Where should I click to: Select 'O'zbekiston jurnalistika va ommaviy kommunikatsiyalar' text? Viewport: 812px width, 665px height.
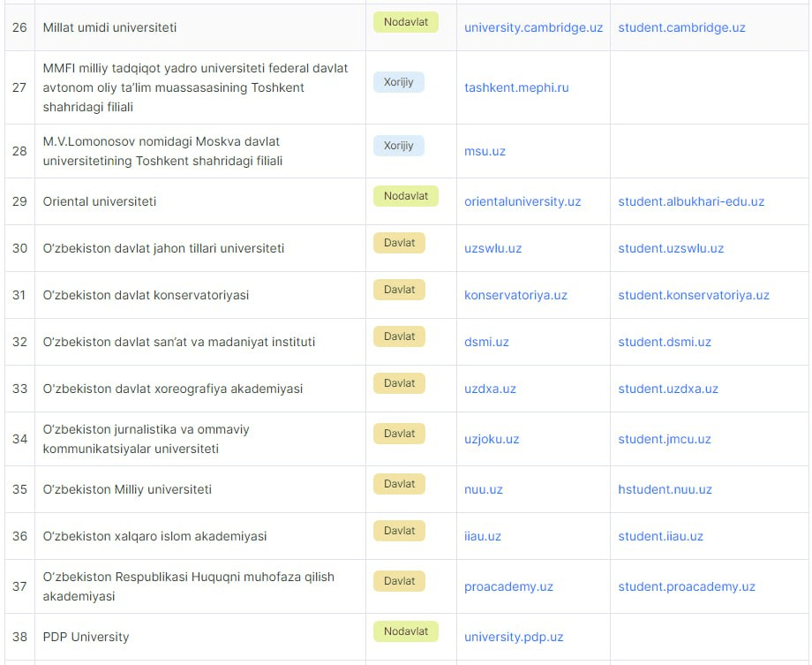coord(146,439)
